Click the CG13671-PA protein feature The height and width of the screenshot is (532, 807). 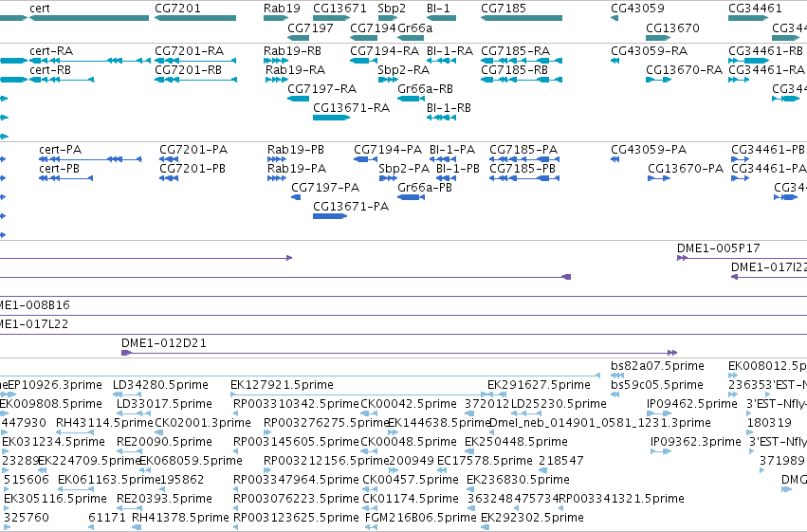[x=330, y=216]
